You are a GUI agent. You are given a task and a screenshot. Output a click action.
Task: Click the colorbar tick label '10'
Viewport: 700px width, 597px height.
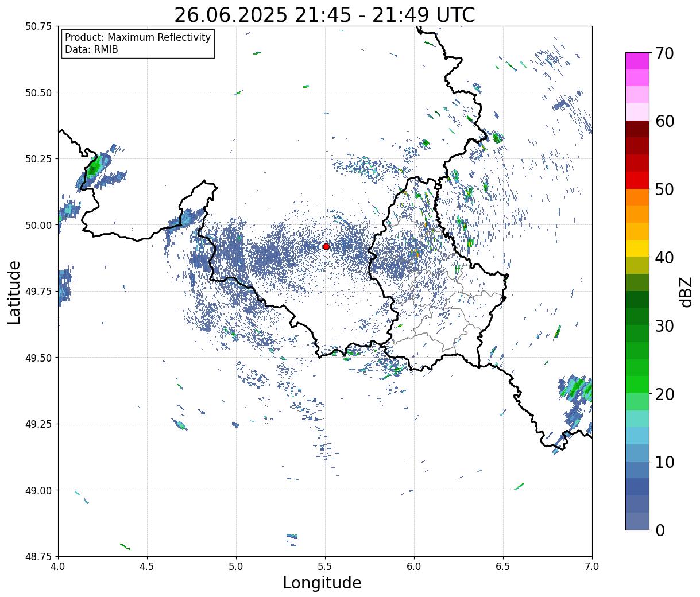click(664, 462)
